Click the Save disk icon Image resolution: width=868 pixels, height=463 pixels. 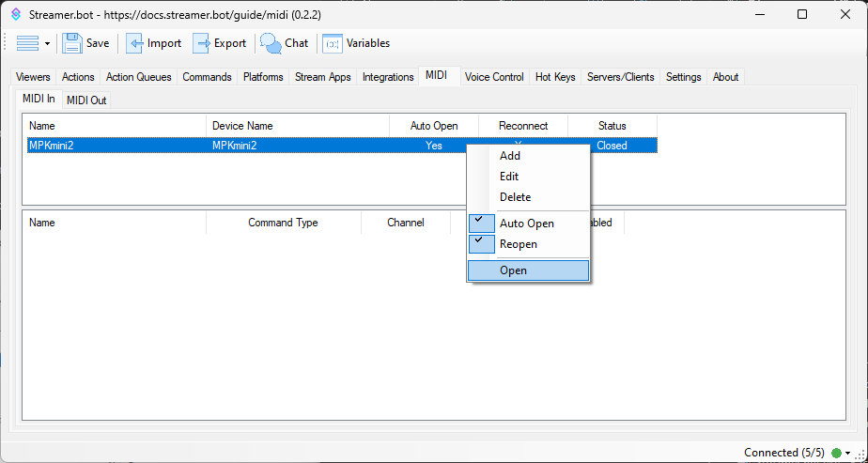pos(72,43)
